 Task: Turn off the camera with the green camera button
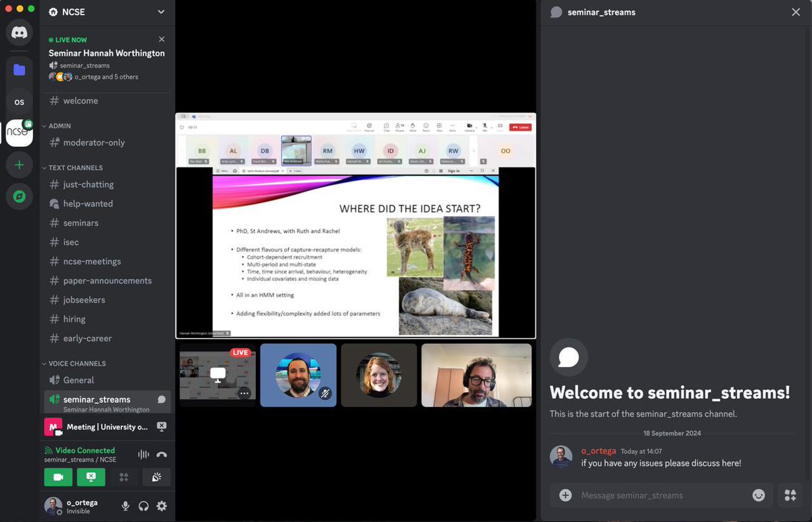[x=58, y=477]
